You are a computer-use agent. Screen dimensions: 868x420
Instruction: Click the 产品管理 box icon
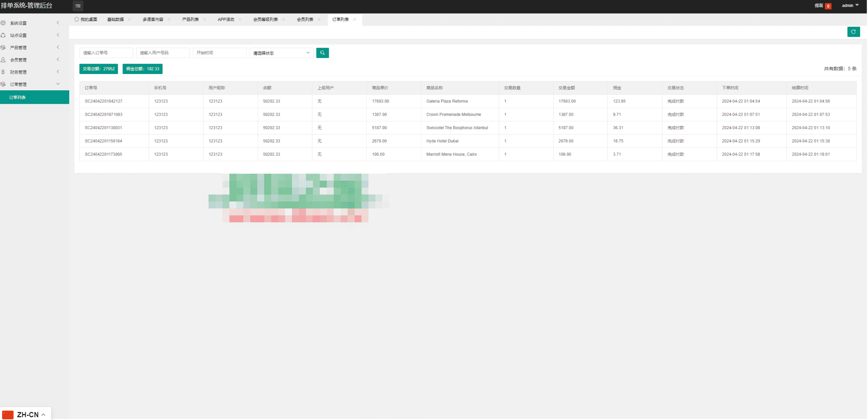click(3, 48)
